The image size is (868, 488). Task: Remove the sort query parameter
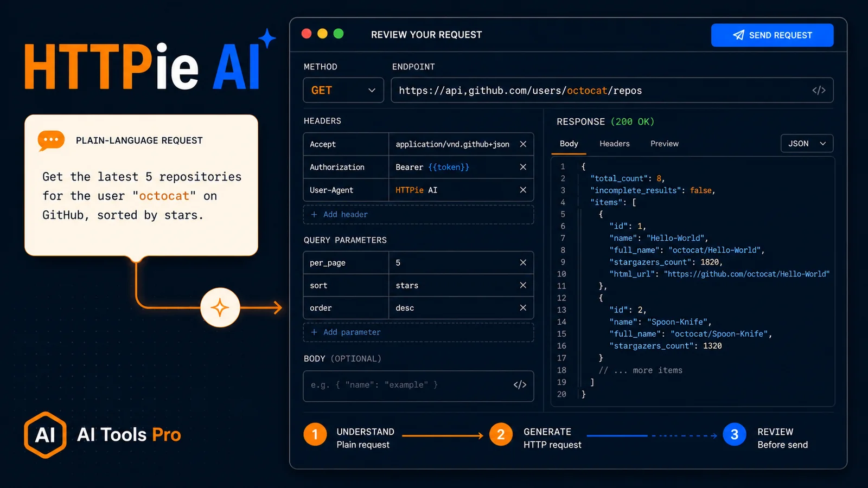pyautogui.click(x=523, y=285)
